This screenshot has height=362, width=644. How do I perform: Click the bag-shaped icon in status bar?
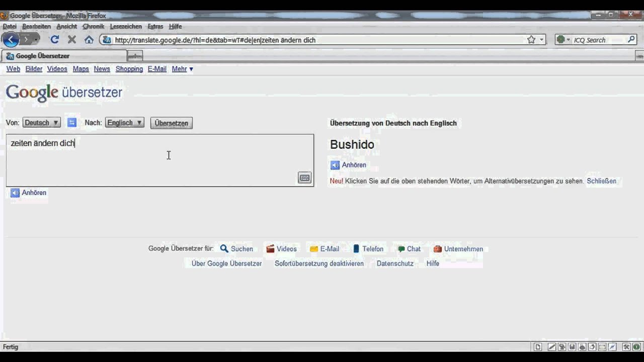pos(582,347)
